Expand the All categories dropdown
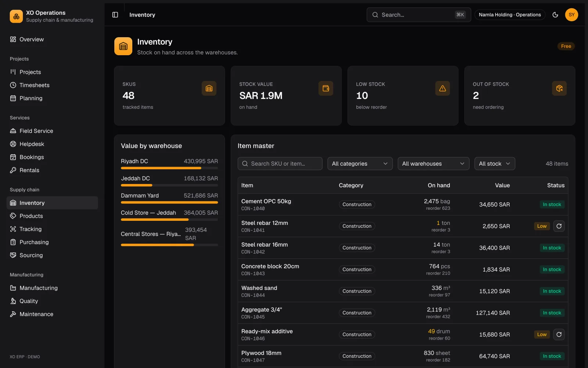Screen dimensions: 588x368 [x=360, y=164]
